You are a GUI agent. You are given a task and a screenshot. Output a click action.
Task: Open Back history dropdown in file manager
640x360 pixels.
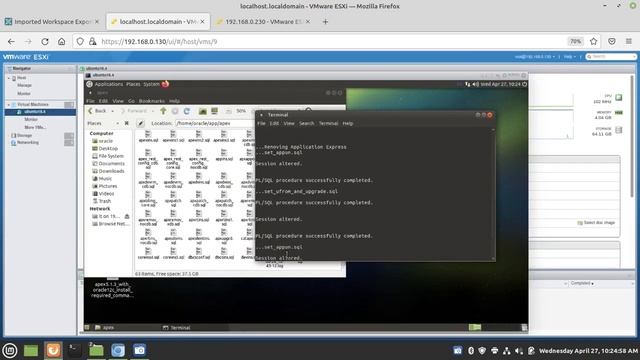[x=113, y=111]
